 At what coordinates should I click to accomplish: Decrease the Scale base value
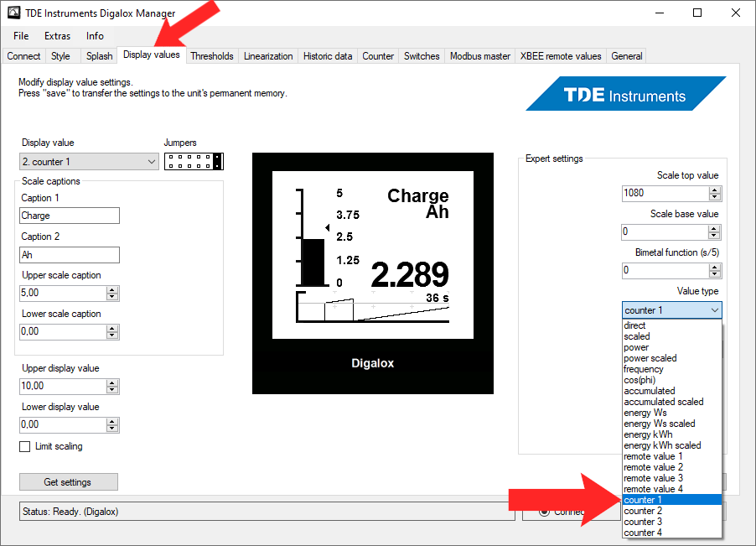[715, 236]
